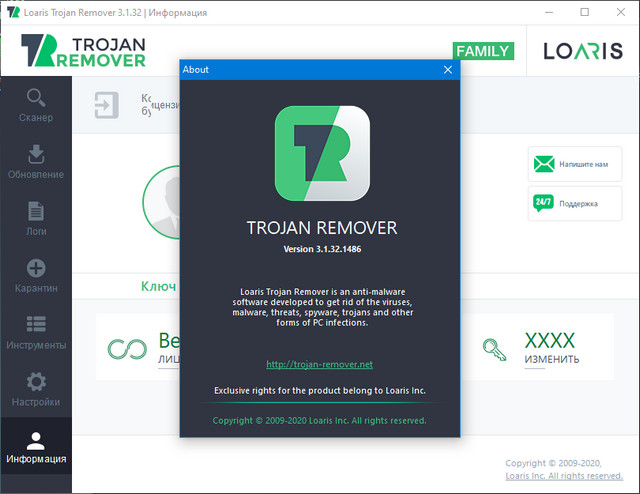Open the Настройки (Settings) sidebar section
This screenshot has width=640, height=494.
point(36,390)
